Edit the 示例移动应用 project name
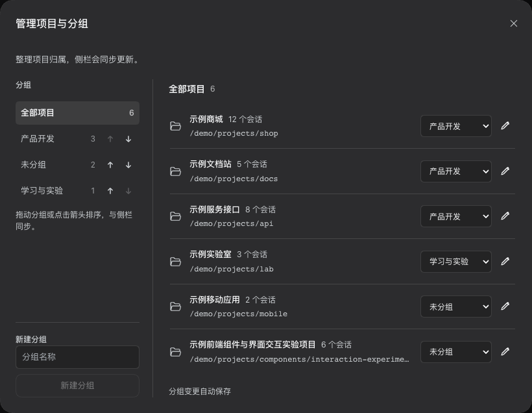Image resolution: width=532 pixels, height=413 pixels. [505, 306]
